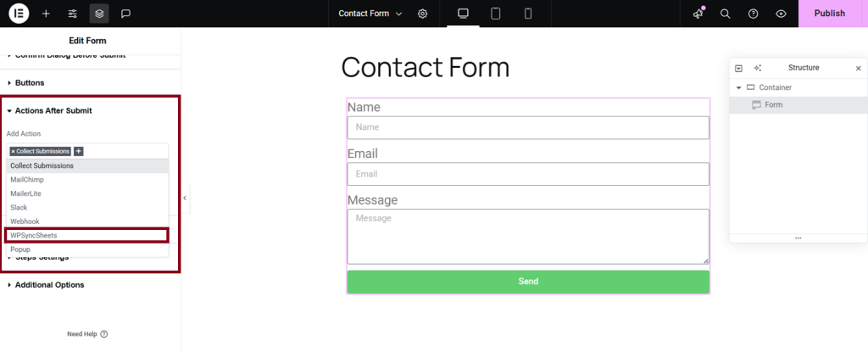This screenshot has width=868, height=353.
Task: Switch to Tablet responsive view
Action: point(496,14)
